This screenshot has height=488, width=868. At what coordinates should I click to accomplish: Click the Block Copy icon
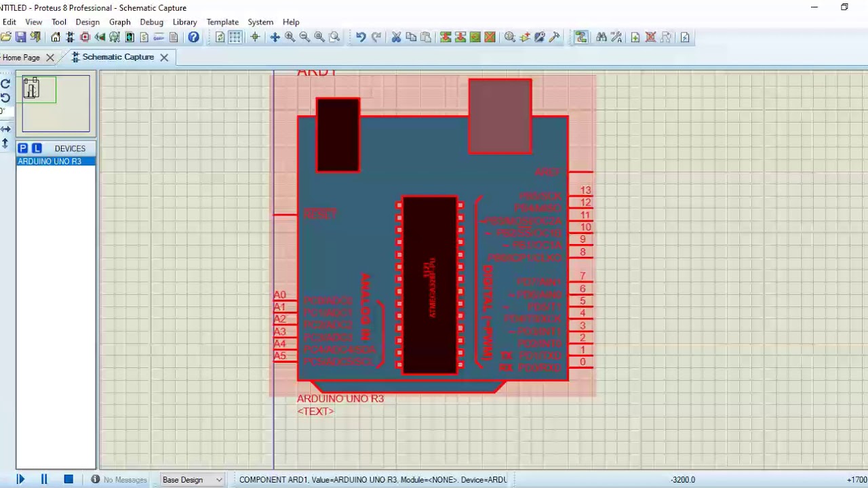tap(446, 37)
